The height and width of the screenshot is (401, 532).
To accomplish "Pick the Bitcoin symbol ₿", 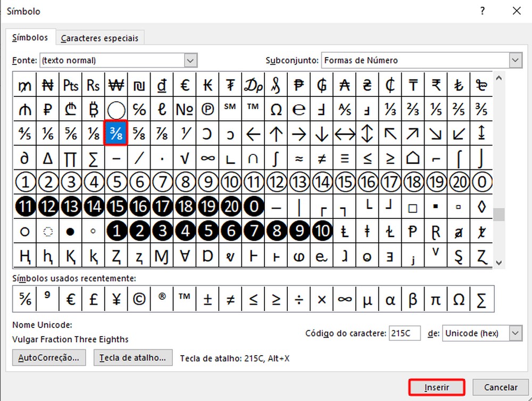I will (x=93, y=109).
